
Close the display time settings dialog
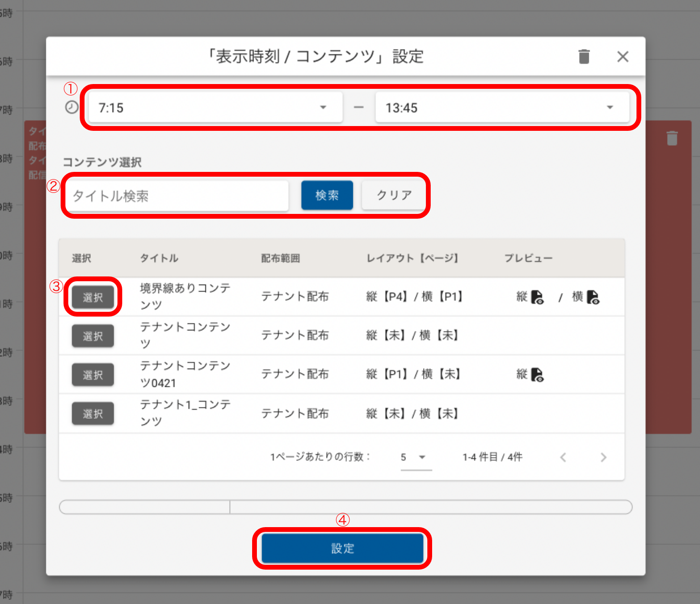coord(623,57)
